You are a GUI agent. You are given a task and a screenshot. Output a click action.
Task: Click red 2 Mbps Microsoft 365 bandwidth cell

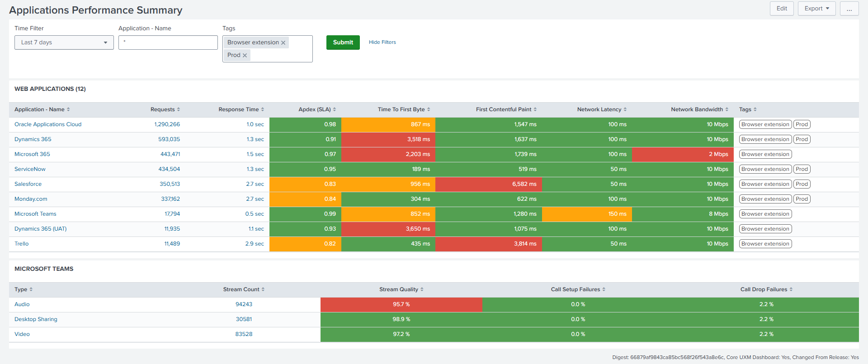coord(683,154)
